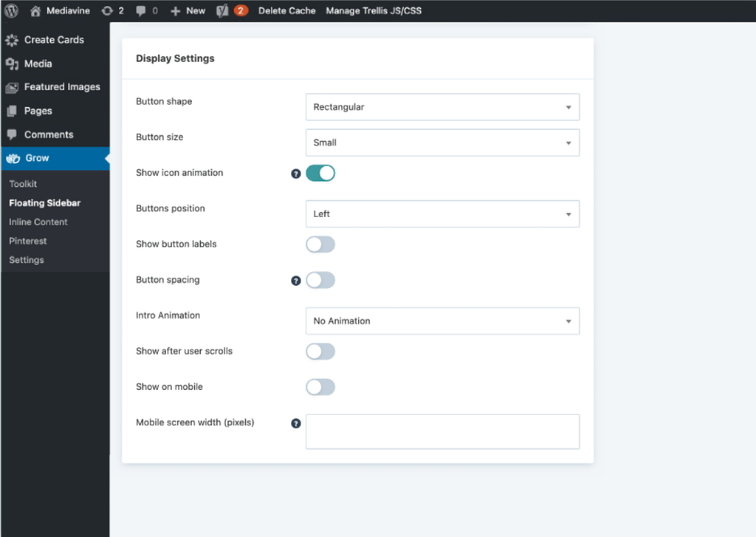756x537 pixels.
Task: Turn on Show on mobile toggle
Action: click(320, 388)
